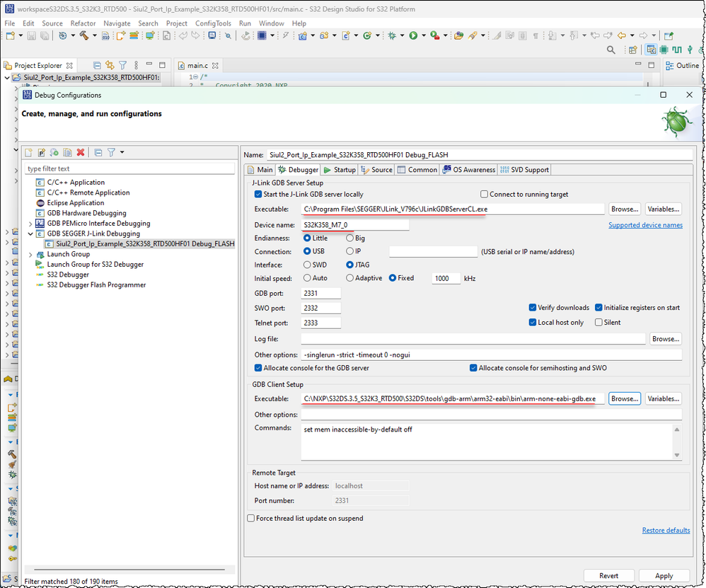Open dropdown arrow beside launch filter icon
The width and height of the screenshot is (706, 588).
point(122,153)
